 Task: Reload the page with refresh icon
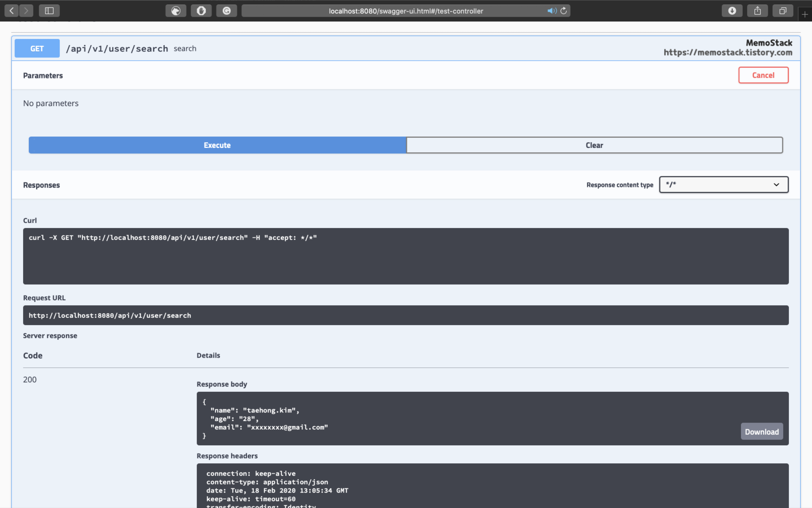tap(564, 11)
